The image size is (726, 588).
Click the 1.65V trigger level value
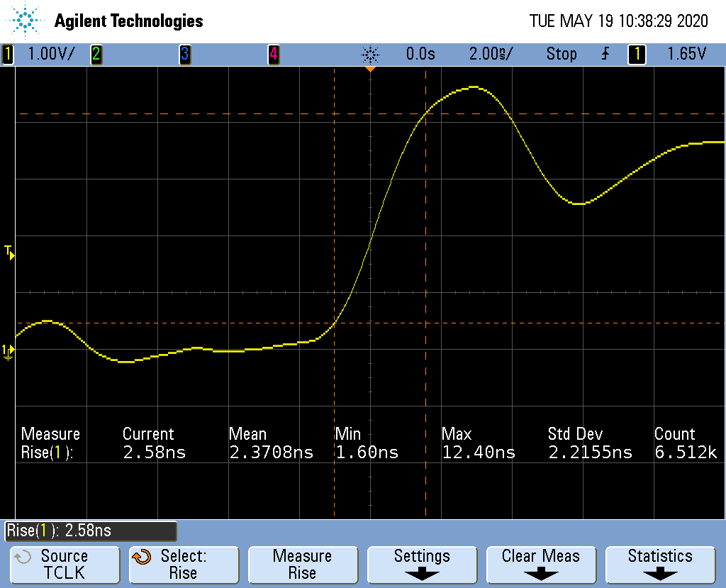point(686,54)
